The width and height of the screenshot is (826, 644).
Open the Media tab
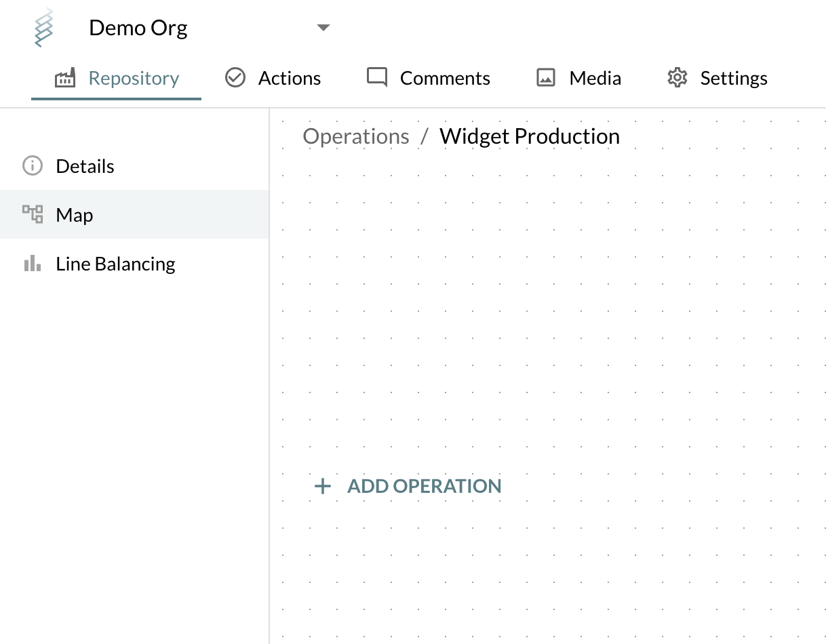pos(595,79)
